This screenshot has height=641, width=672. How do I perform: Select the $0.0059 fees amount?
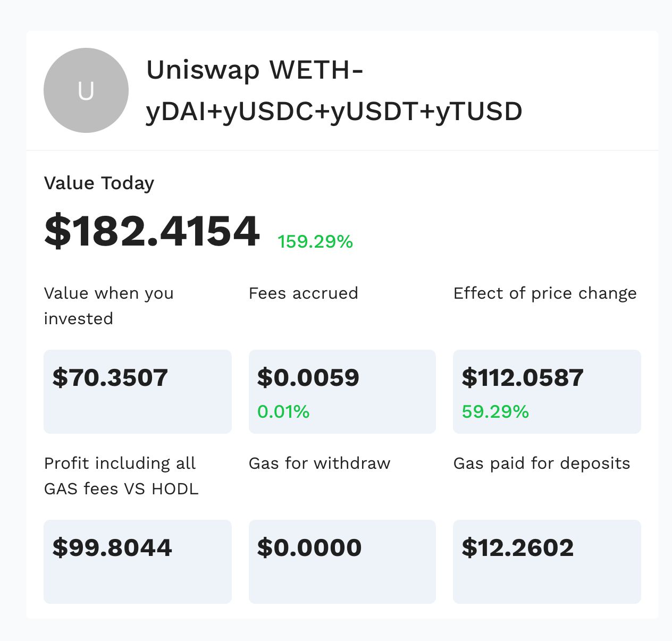(308, 377)
